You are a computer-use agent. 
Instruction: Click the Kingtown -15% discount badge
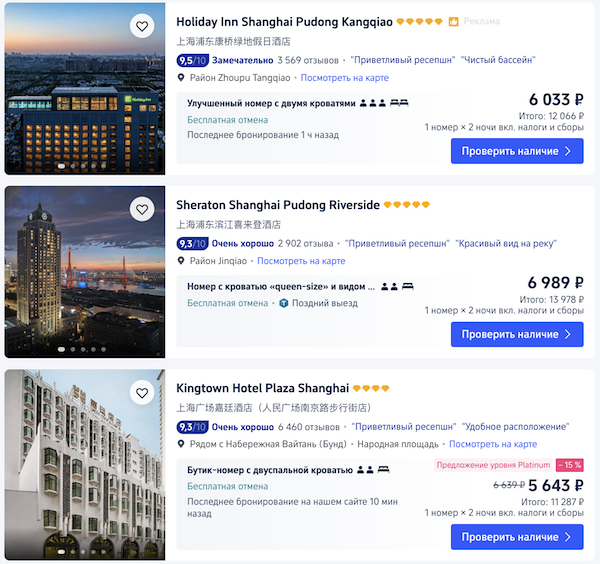(x=569, y=465)
